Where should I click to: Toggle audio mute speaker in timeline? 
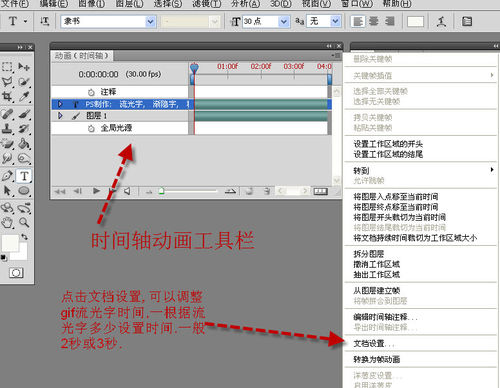point(127,191)
